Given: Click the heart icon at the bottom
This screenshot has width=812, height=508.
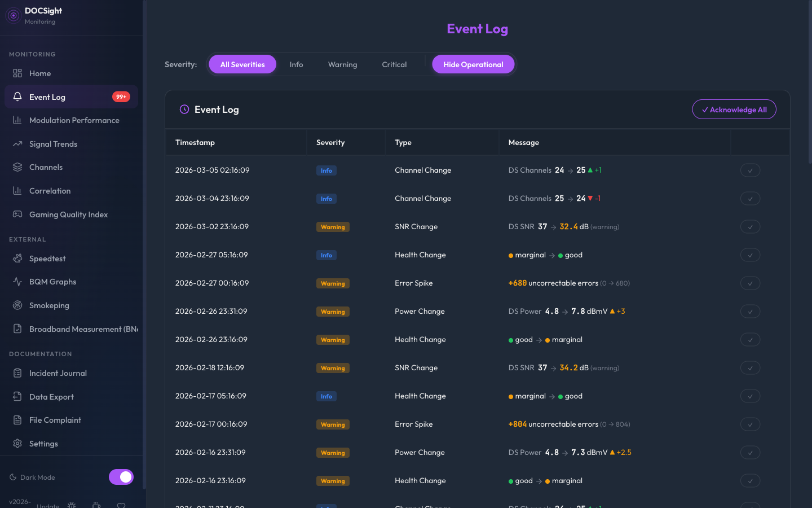Looking at the screenshot, I should (121, 505).
